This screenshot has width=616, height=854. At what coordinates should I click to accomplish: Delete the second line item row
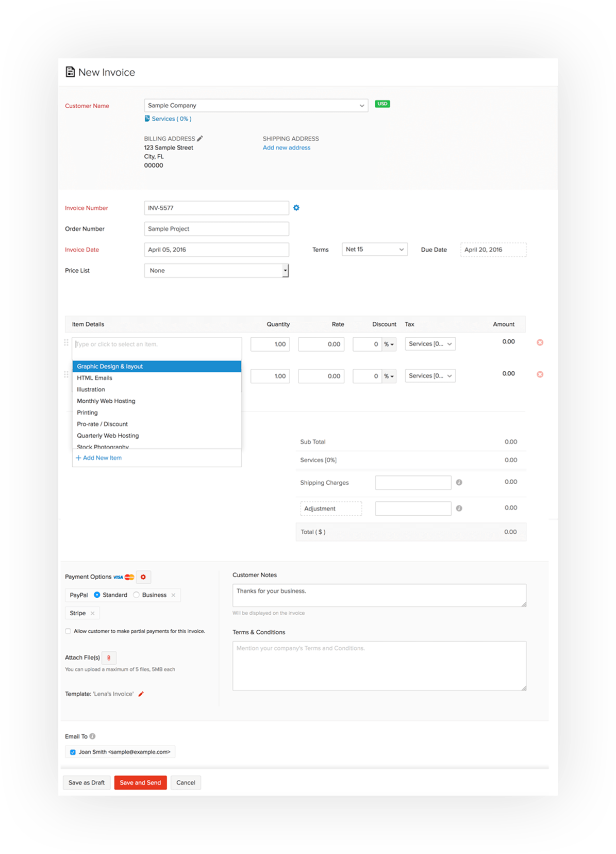click(x=540, y=374)
